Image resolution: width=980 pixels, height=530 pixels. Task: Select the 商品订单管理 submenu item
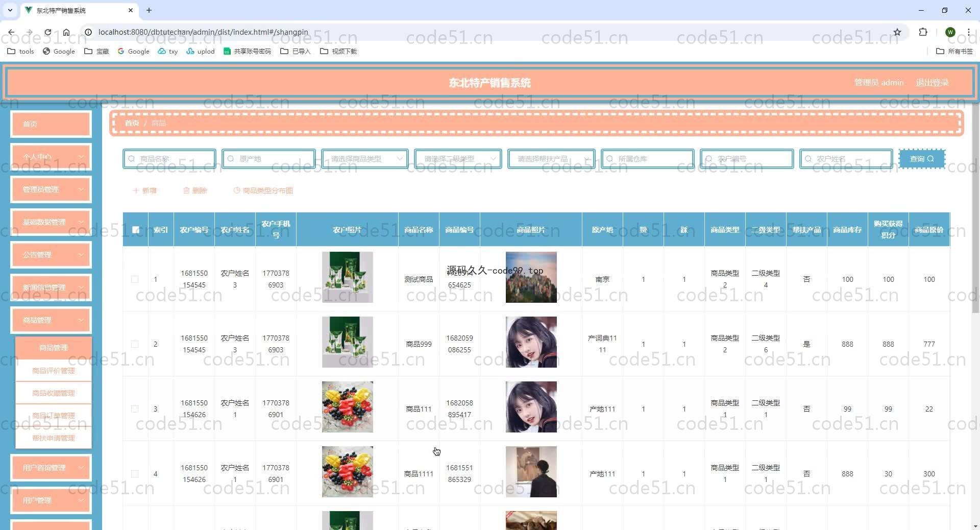tap(54, 416)
